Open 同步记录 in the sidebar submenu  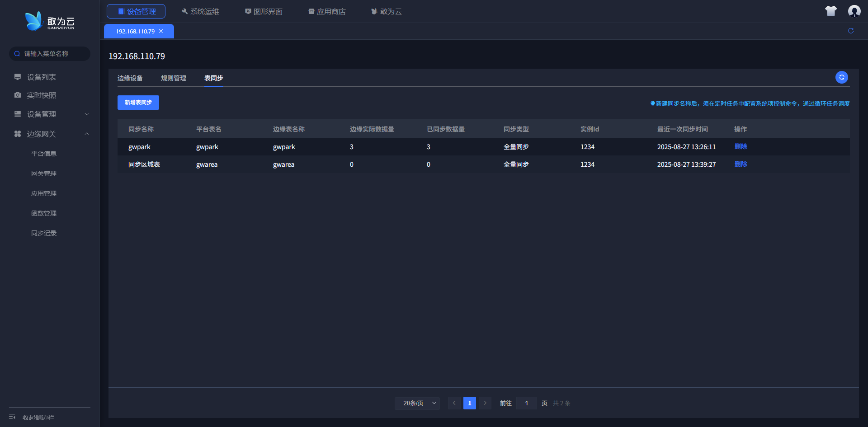pos(44,233)
